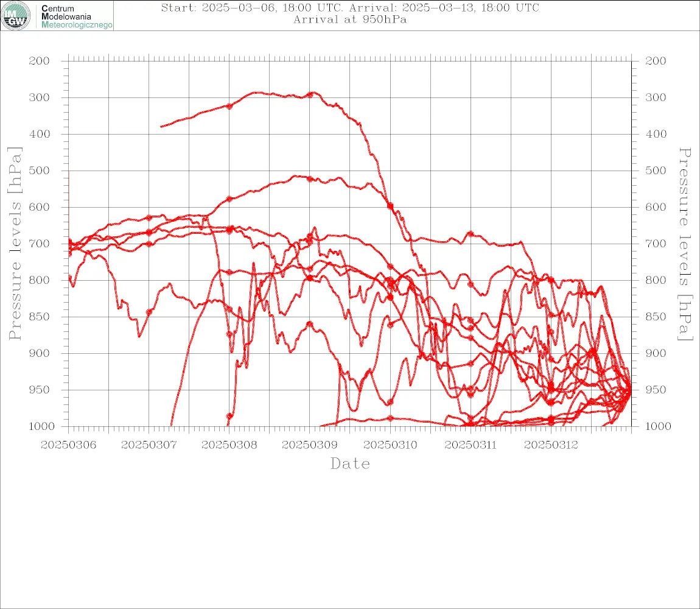Screen dimensions: 700x609
Task: Click the right axis 950 label
Action: (x=656, y=390)
